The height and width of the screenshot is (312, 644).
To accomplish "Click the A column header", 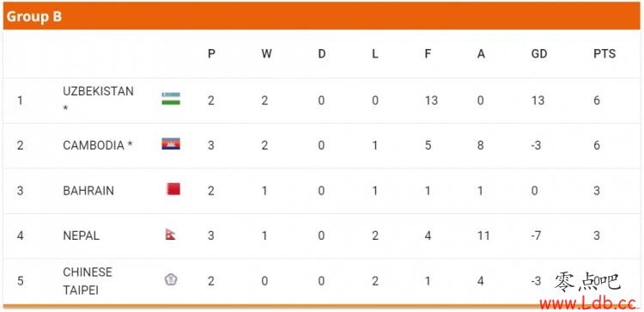I will point(481,54).
